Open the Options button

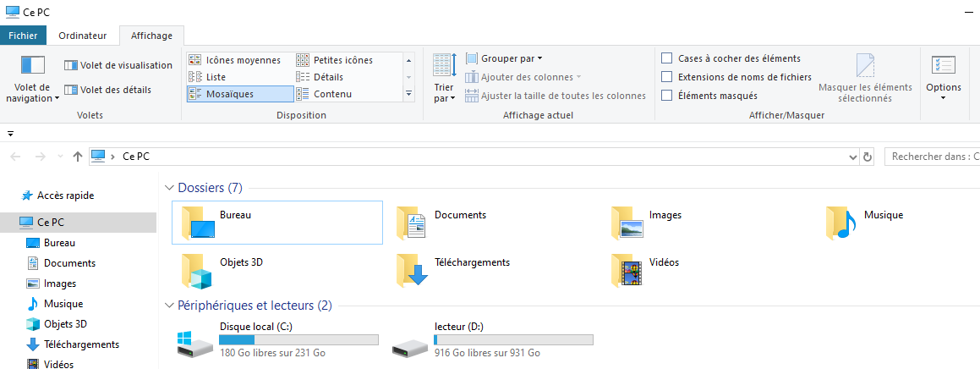pyautogui.click(x=943, y=79)
